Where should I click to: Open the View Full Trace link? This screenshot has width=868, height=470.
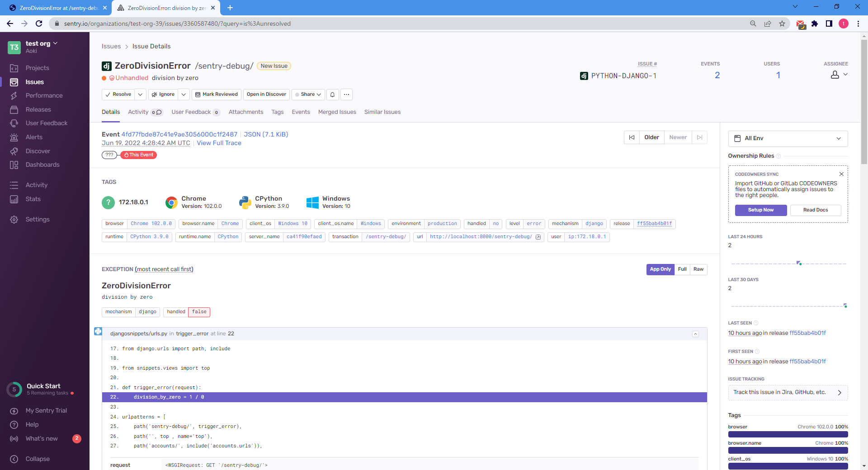coord(219,143)
